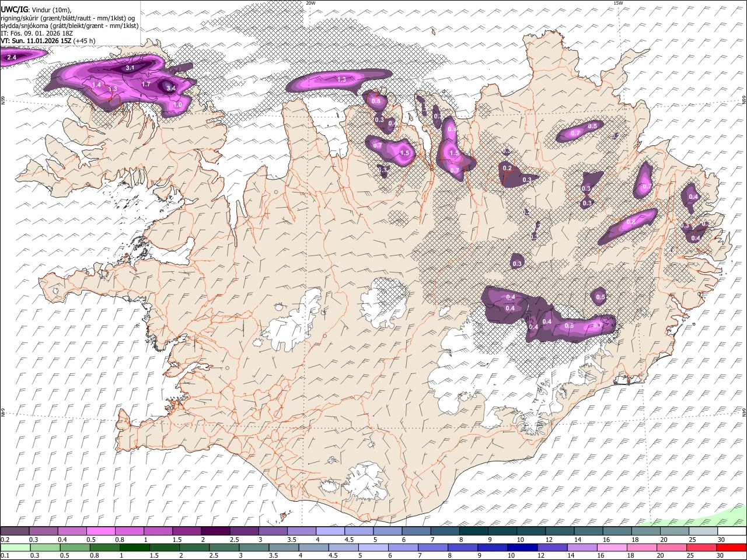Pick the 2 darkest purple swatch in the snow legend

coord(215,531)
